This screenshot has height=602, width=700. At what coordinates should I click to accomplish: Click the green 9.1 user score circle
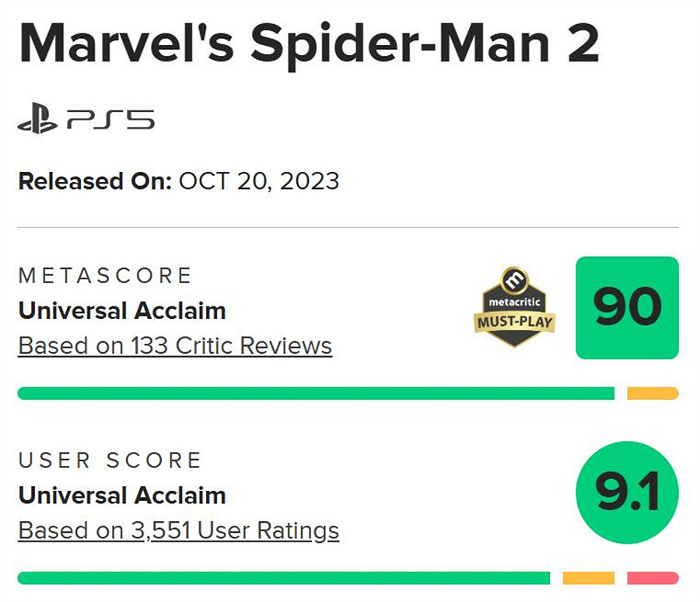(x=627, y=492)
